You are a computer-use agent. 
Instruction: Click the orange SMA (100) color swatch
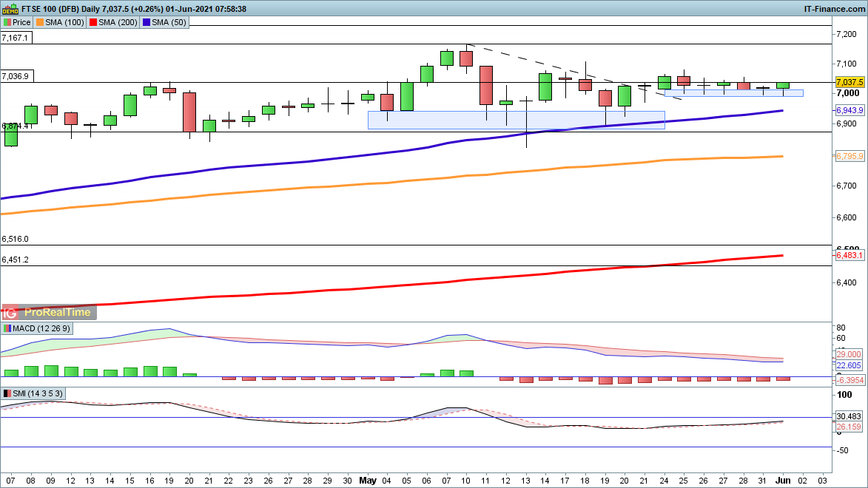(41, 22)
